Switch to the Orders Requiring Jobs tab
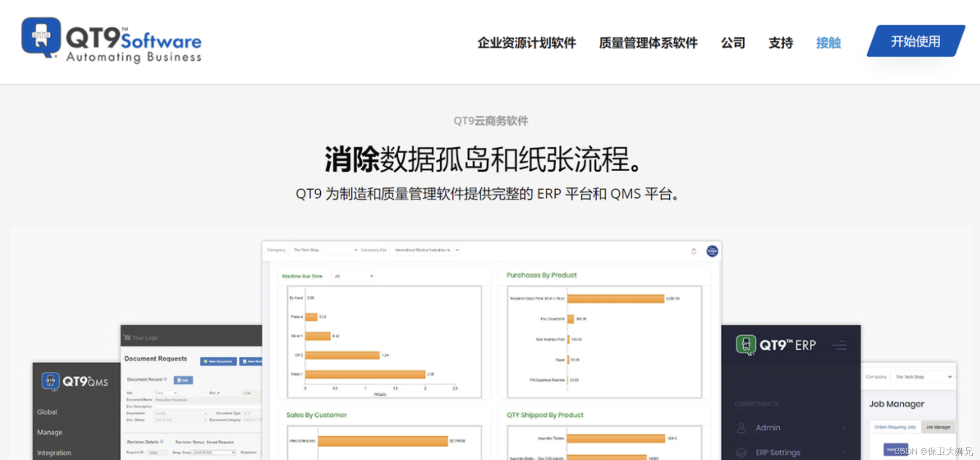The image size is (980, 460). point(895,427)
